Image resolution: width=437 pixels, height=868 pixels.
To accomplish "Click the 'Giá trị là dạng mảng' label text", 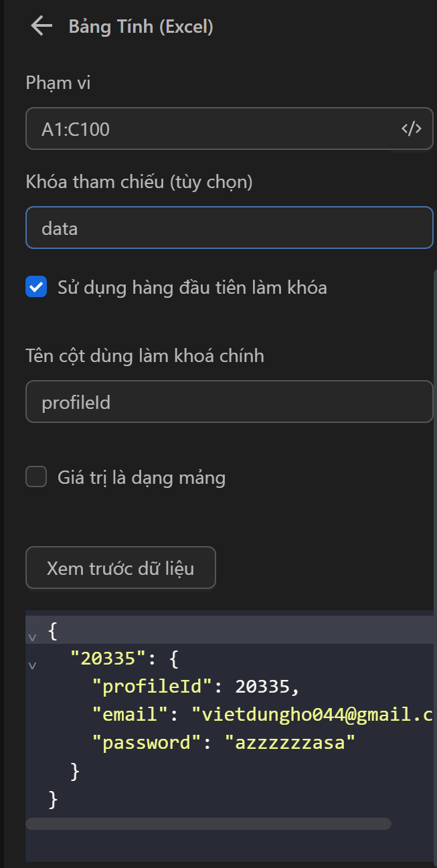I will point(141,478).
